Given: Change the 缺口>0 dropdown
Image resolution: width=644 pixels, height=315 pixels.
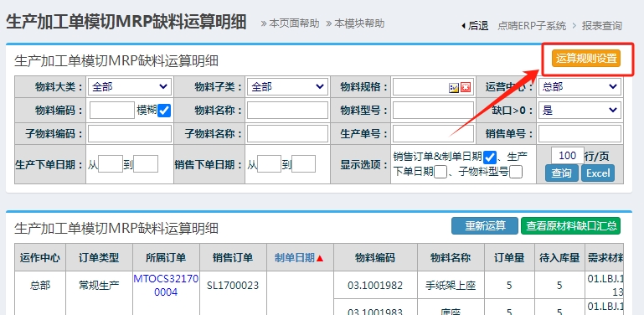Looking at the screenshot, I should 580,110.
